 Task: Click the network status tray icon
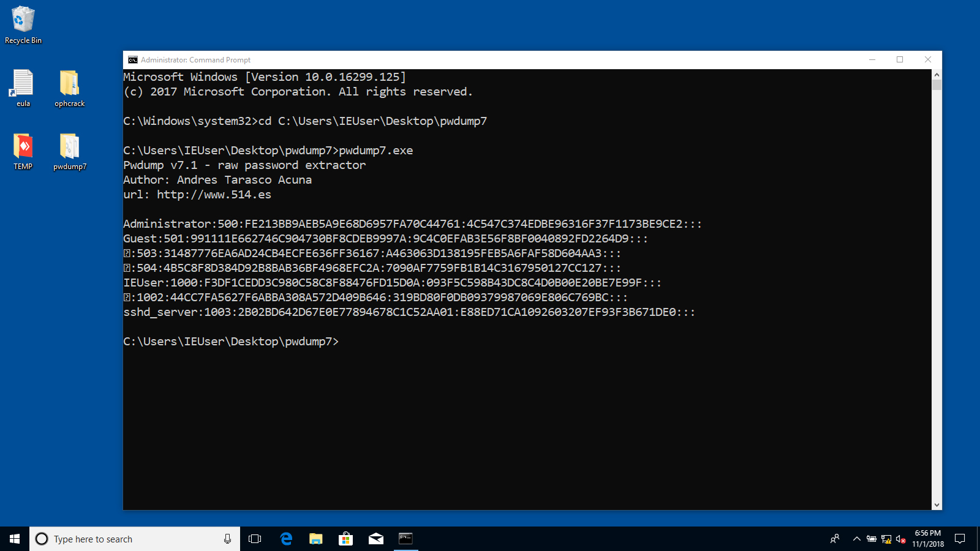(886, 539)
